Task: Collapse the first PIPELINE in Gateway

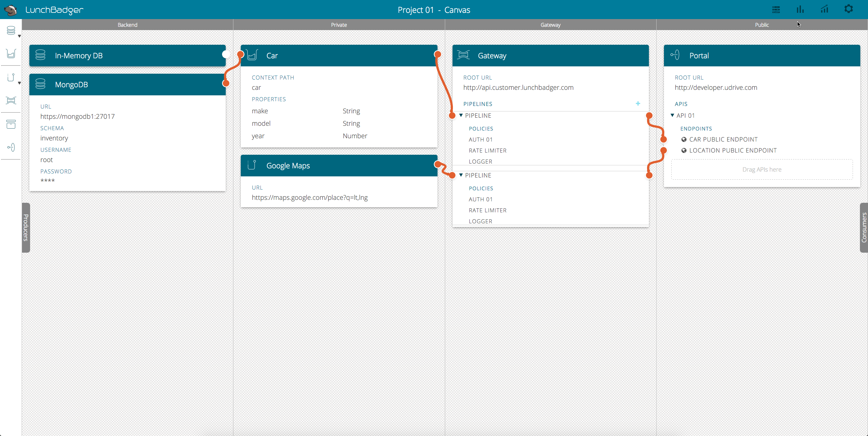Action: (461, 116)
